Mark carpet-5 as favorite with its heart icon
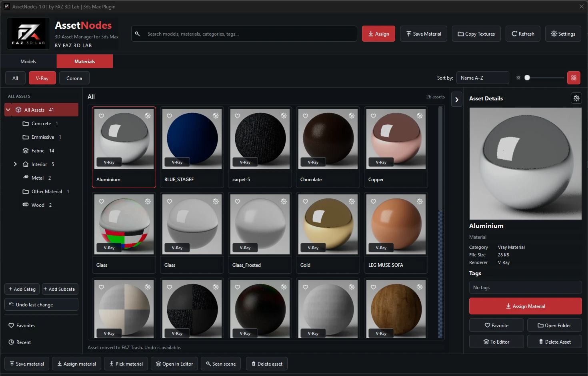588x376 pixels. click(238, 116)
